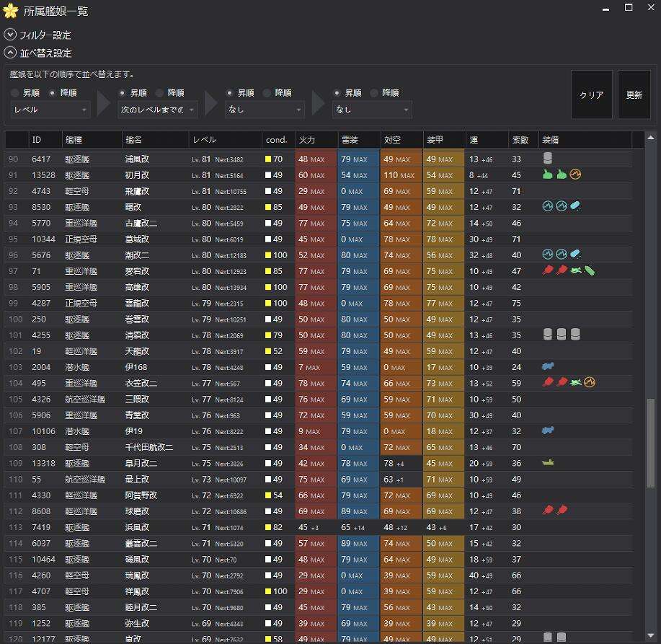Click the second sonar icon for 潮改二

pyautogui.click(x=562, y=255)
